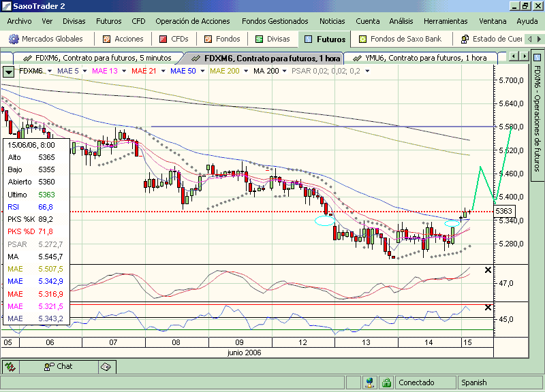This screenshot has width=545, height=392.
Task: Click the bottom-left chart view icon
Action: click(10, 367)
